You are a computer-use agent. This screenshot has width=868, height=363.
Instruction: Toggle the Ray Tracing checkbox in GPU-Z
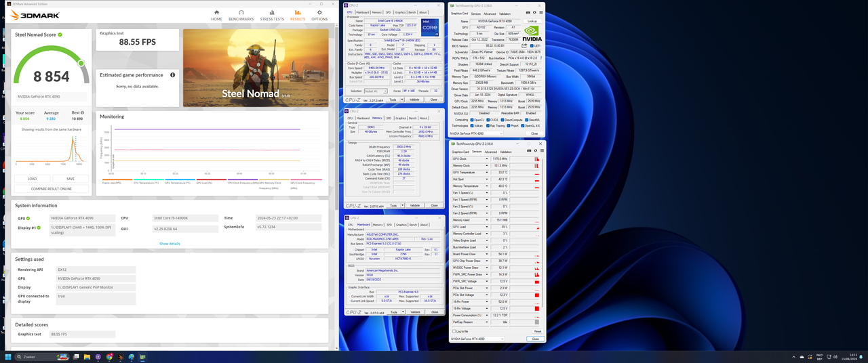[x=490, y=125]
